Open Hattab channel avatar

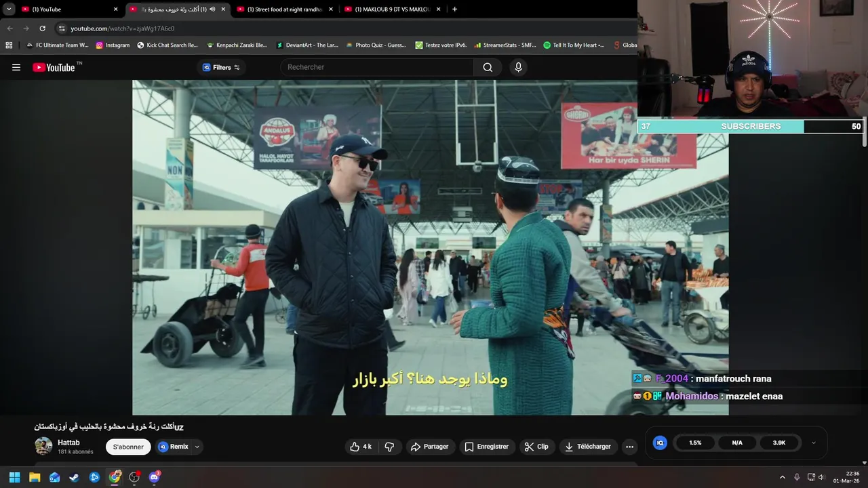click(x=43, y=446)
